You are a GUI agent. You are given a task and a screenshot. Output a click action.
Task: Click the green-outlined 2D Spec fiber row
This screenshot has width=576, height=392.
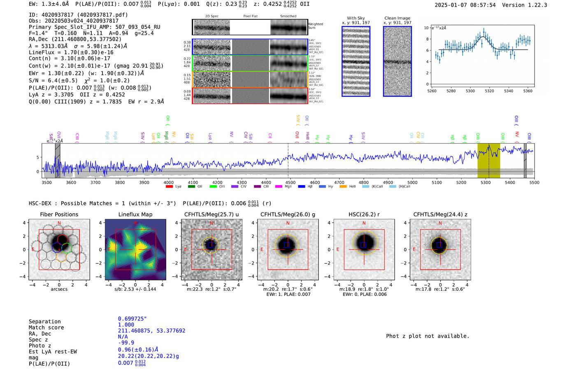[x=250, y=63]
